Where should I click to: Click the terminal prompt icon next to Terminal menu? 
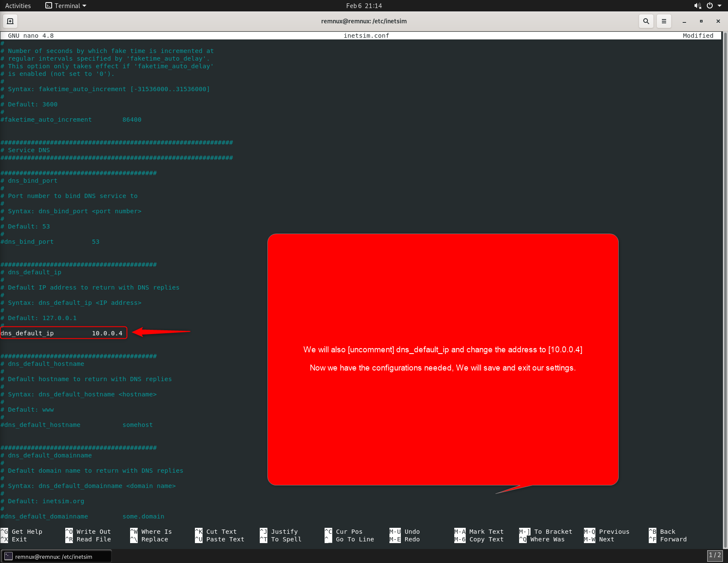[x=47, y=6]
